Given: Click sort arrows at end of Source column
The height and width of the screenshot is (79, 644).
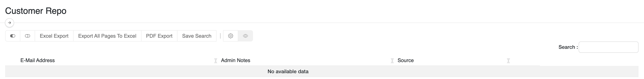Looking at the screenshot, I should (x=508, y=61).
